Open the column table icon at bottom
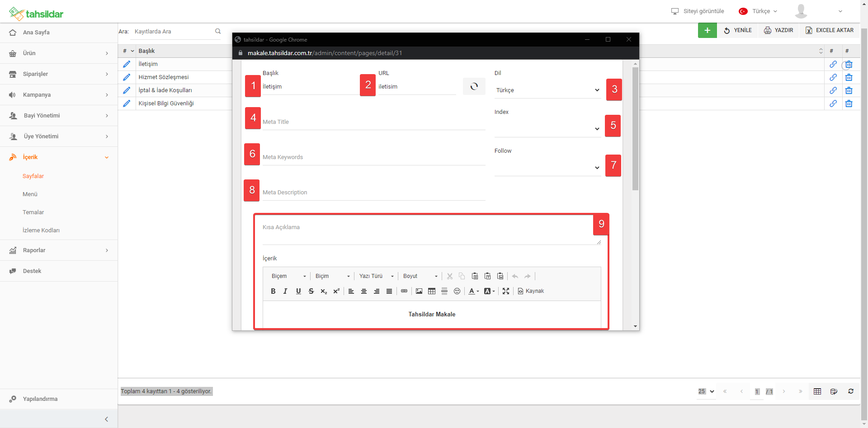This screenshot has height=428, width=868. coord(817,391)
